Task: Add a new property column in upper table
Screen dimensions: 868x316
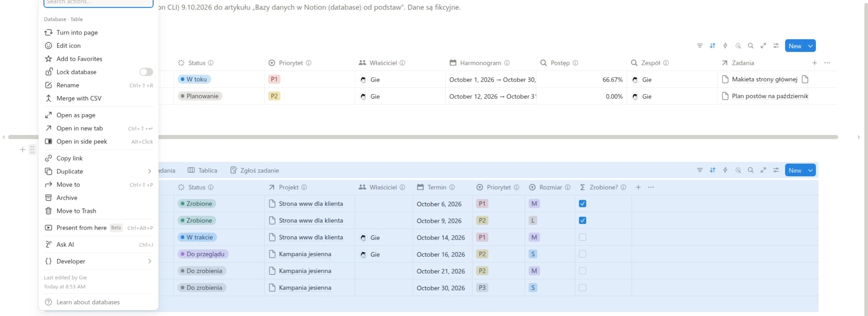Action: click(814, 63)
